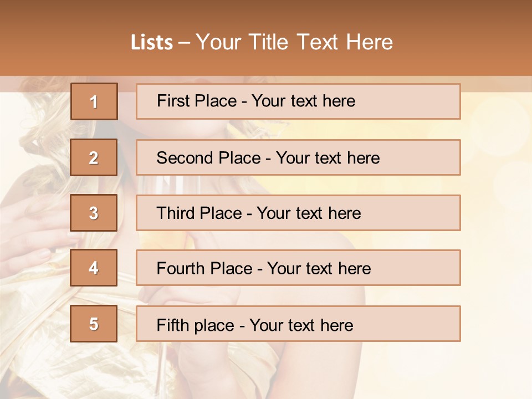The width and height of the screenshot is (532, 399).
Task: Click the word First in the top list item
Action: pos(173,101)
